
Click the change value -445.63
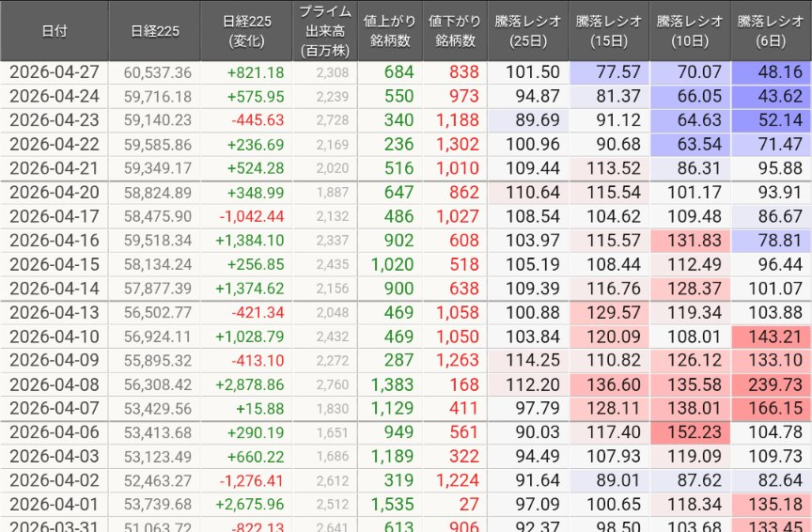[258, 120]
